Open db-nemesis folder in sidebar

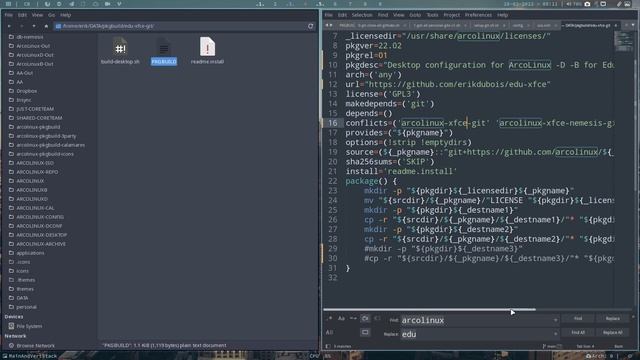(30, 37)
